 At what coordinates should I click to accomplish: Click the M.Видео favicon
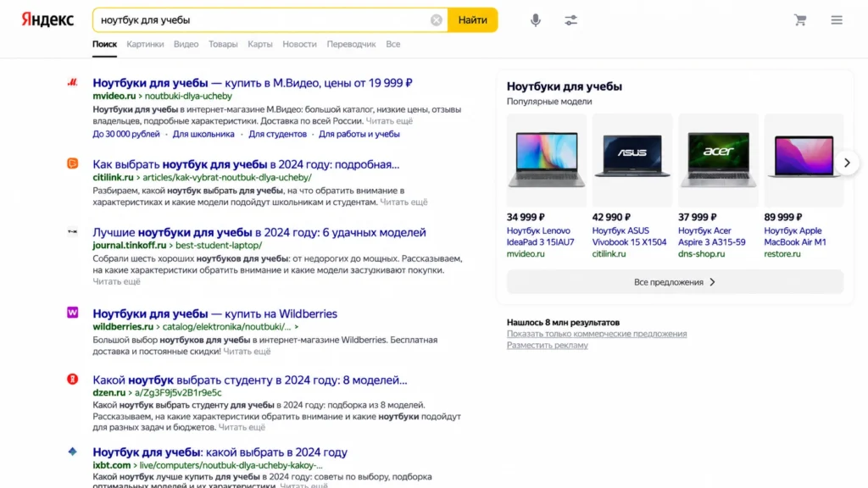(73, 82)
